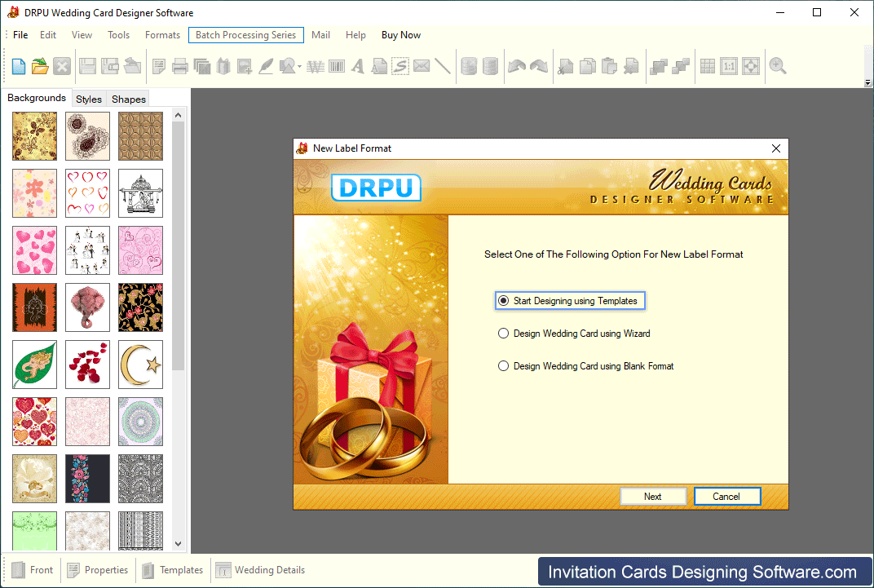Open the Properties panel at bottom
The height and width of the screenshot is (588, 874).
click(98, 570)
